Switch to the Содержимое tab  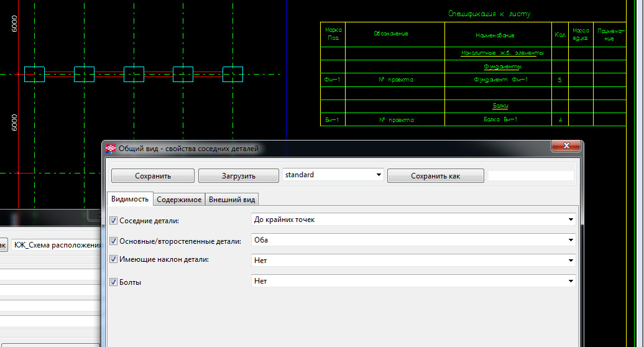(x=179, y=200)
